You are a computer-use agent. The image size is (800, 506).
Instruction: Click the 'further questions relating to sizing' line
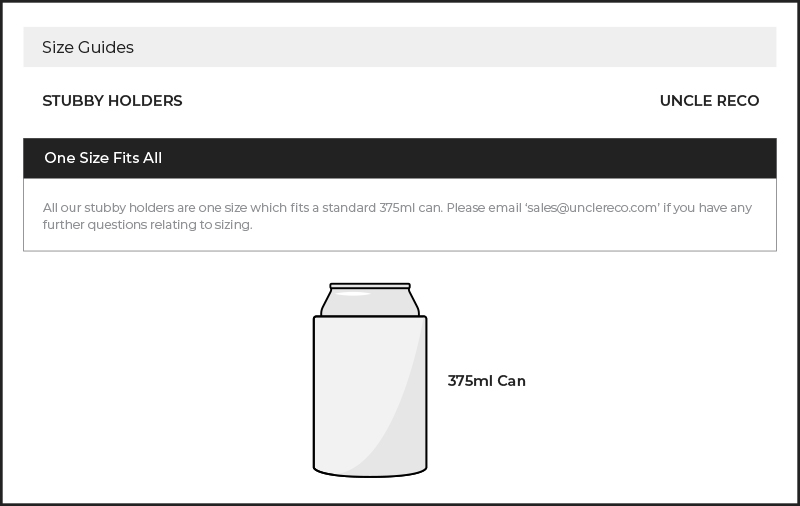click(x=147, y=225)
